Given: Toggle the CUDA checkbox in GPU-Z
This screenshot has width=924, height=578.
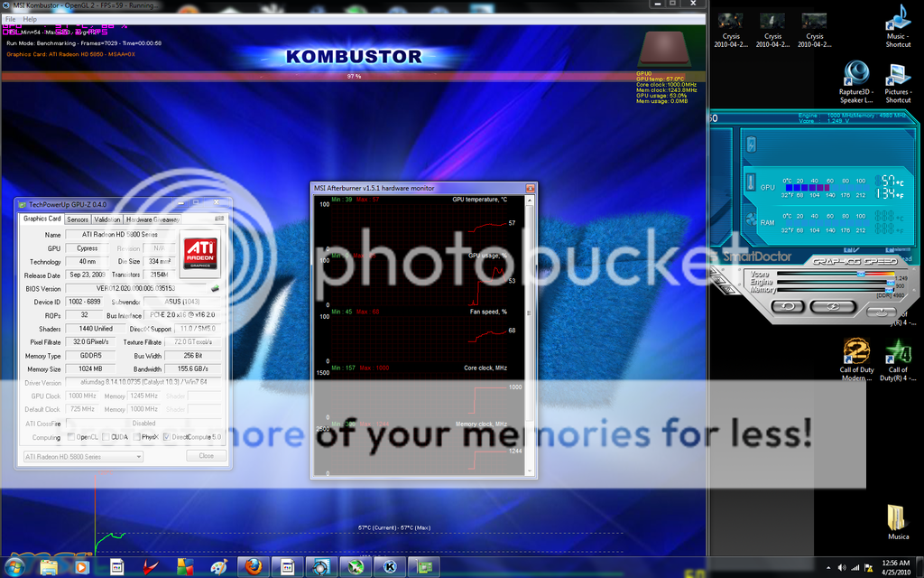Looking at the screenshot, I should [x=106, y=437].
